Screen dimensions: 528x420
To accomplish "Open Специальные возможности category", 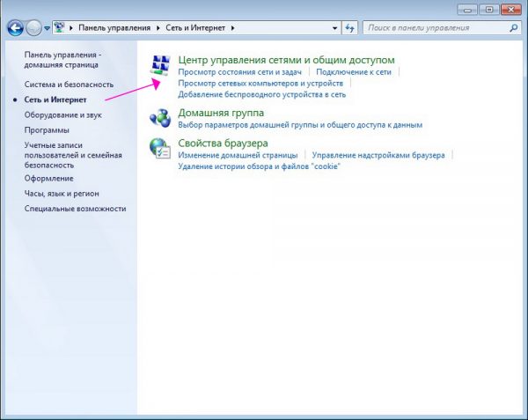I will point(75,209).
